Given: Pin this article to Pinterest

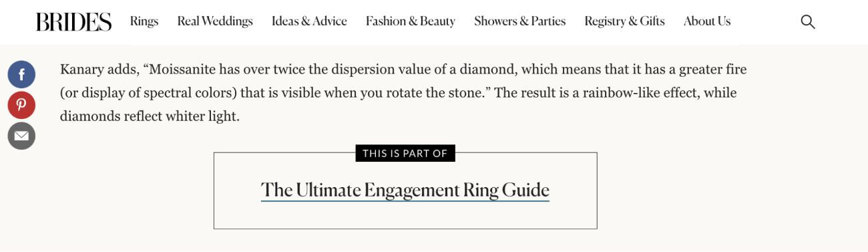Looking at the screenshot, I should point(21,105).
